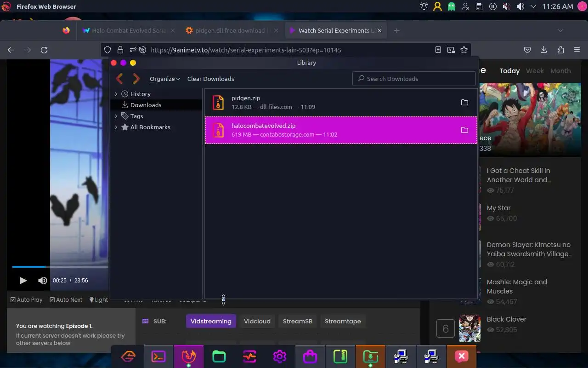Screen dimensions: 588x368
Task: Open archive manager icon in dock
Action: coord(340,356)
